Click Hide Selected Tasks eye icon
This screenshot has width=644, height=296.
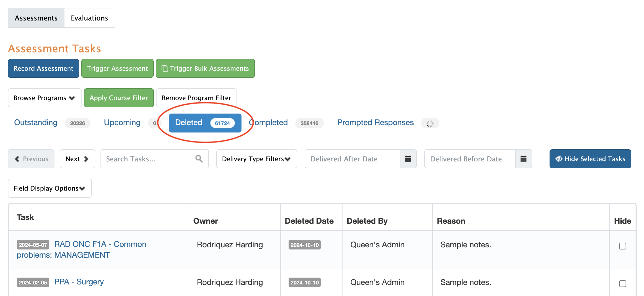tap(559, 159)
